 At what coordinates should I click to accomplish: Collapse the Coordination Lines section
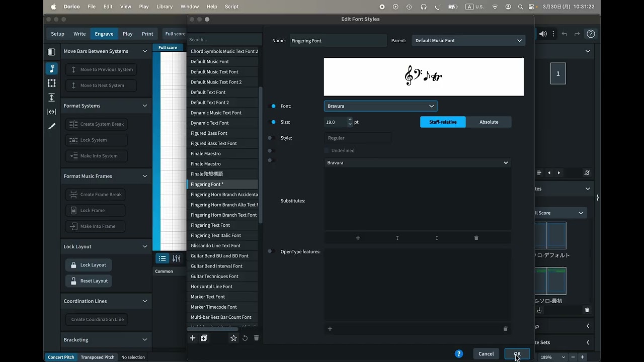click(x=145, y=301)
